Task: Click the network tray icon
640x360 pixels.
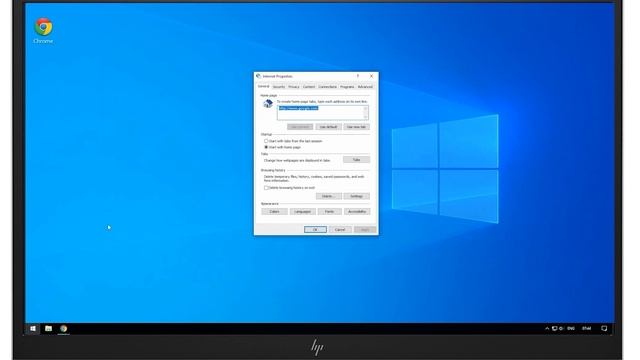Action: point(554,328)
